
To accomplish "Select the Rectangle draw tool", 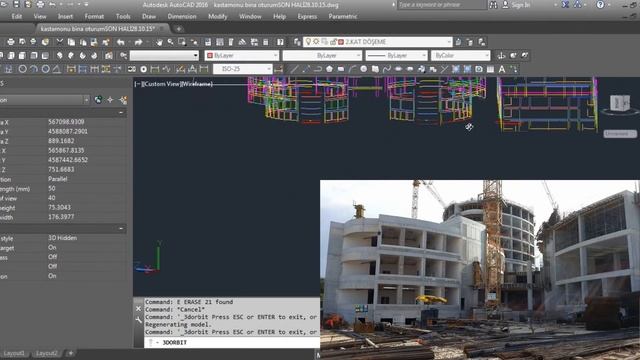I will [341, 69].
